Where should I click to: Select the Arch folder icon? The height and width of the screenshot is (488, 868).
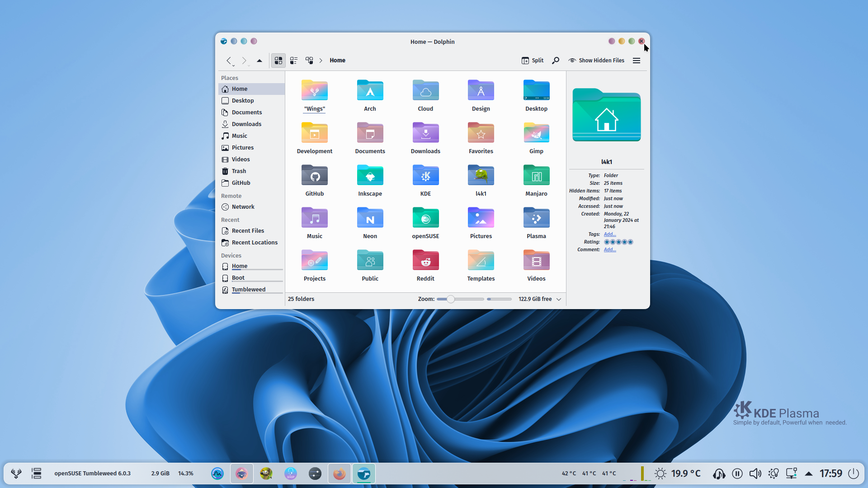pos(370,90)
